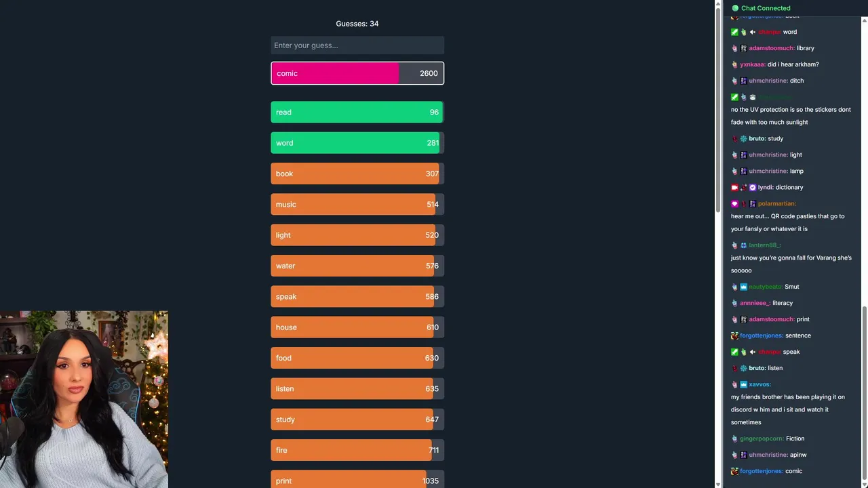
Task: Click the pink heart badge beside polarmartian
Action: pos(734,204)
